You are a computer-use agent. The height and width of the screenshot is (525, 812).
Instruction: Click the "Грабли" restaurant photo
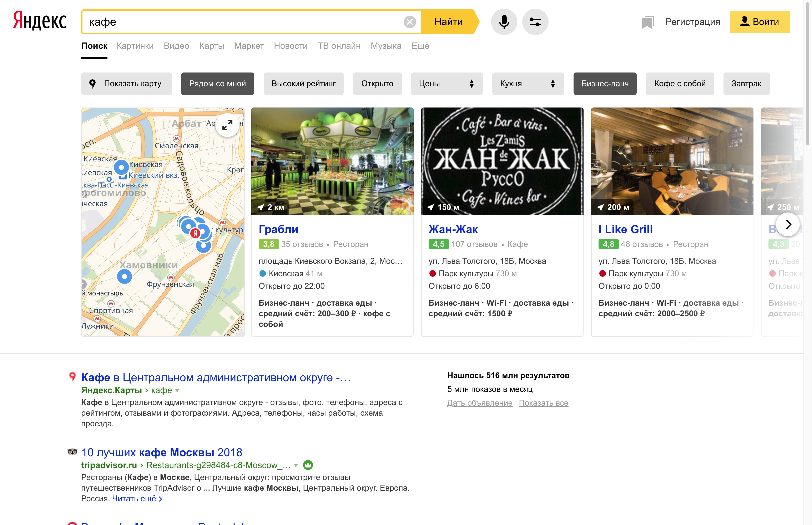pyautogui.click(x=332, y=161)
